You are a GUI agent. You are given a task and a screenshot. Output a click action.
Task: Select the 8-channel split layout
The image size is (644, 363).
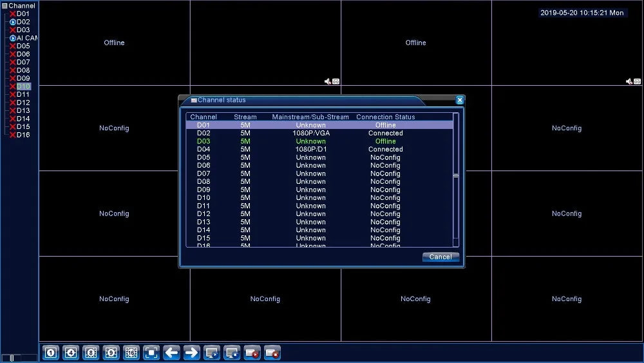91,353
